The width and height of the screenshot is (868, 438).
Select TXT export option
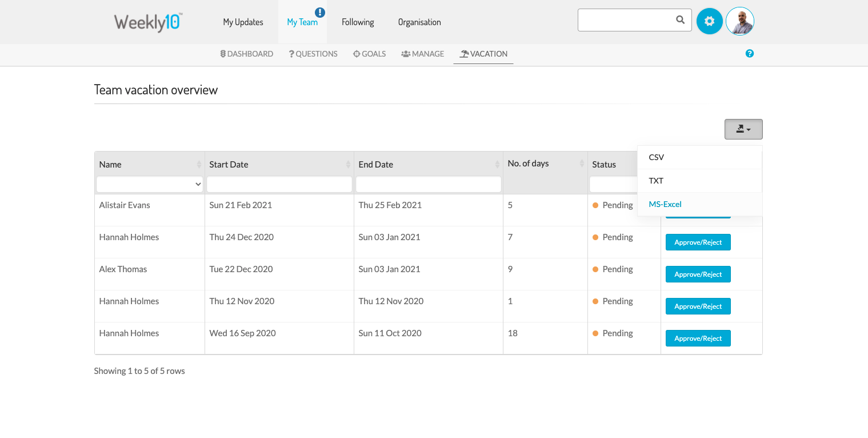point(656,181)
